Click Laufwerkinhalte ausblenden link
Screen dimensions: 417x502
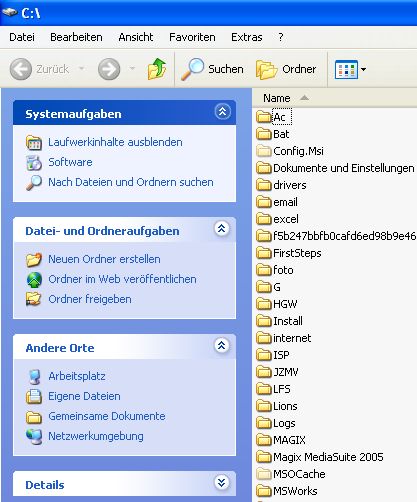(115, 142)
